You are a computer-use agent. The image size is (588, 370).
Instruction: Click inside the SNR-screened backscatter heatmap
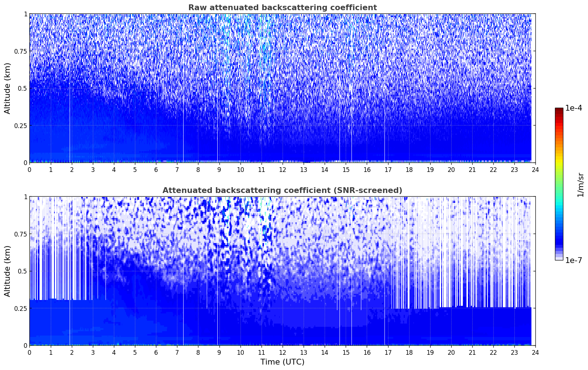tap(282, 271)
